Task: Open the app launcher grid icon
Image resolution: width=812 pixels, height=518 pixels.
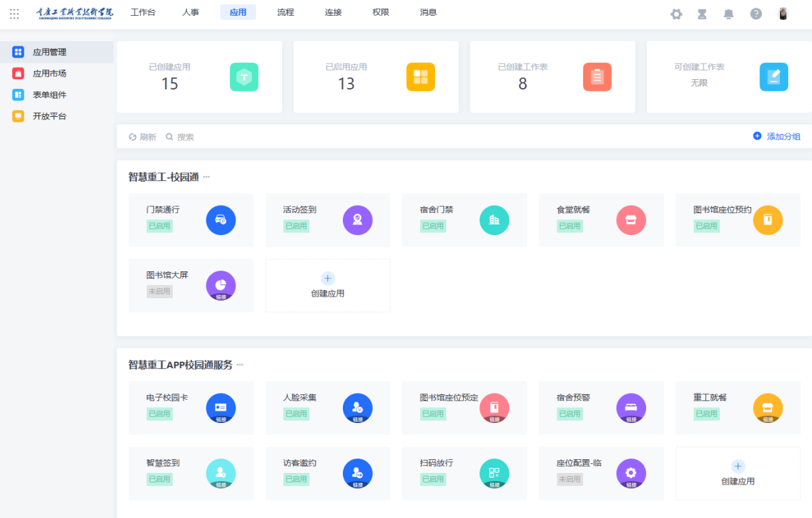Action: click(x=14, y=14)
